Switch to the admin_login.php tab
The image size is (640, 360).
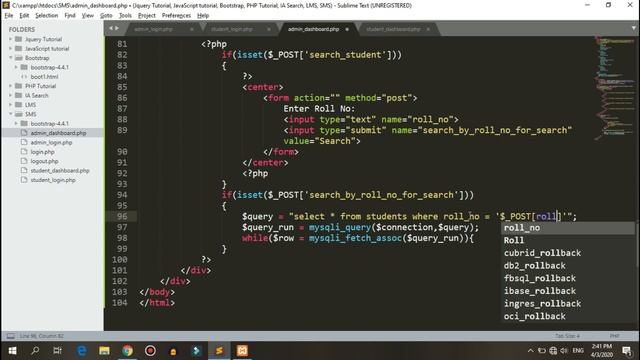pos(154,29)
